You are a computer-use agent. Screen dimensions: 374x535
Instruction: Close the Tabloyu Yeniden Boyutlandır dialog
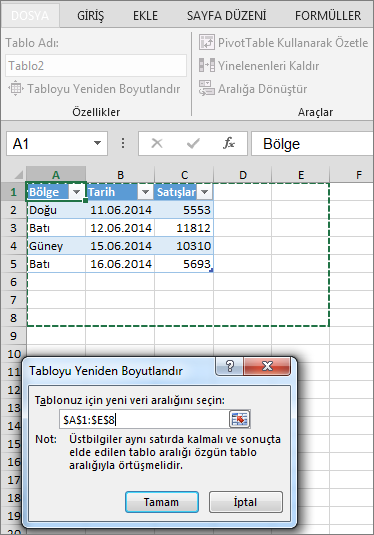pos(267,366)
